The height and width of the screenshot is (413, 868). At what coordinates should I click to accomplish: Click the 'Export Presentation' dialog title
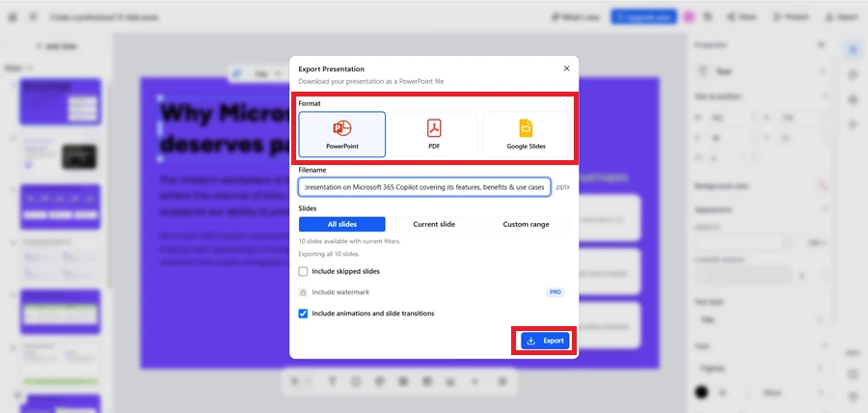click(331, 69)
